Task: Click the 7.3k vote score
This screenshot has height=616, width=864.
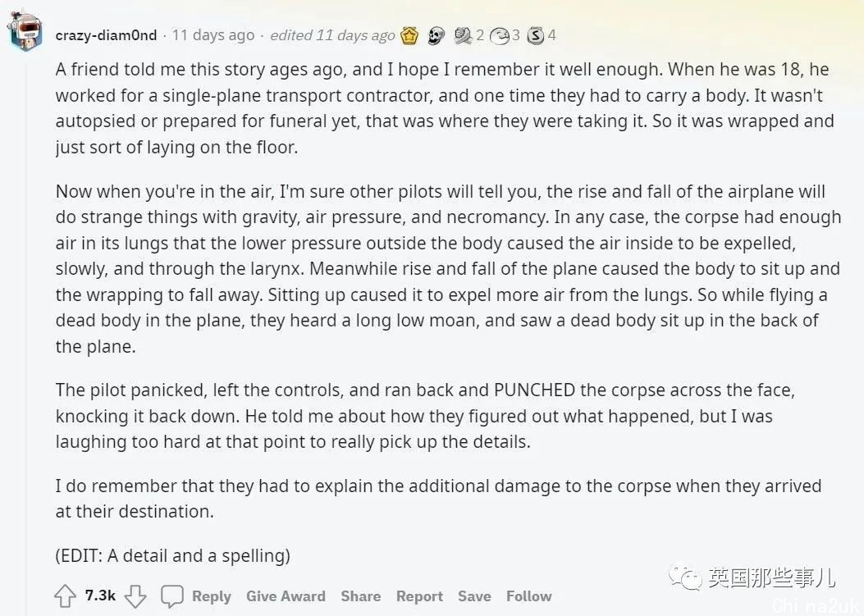Action: (x=100, y=595)
